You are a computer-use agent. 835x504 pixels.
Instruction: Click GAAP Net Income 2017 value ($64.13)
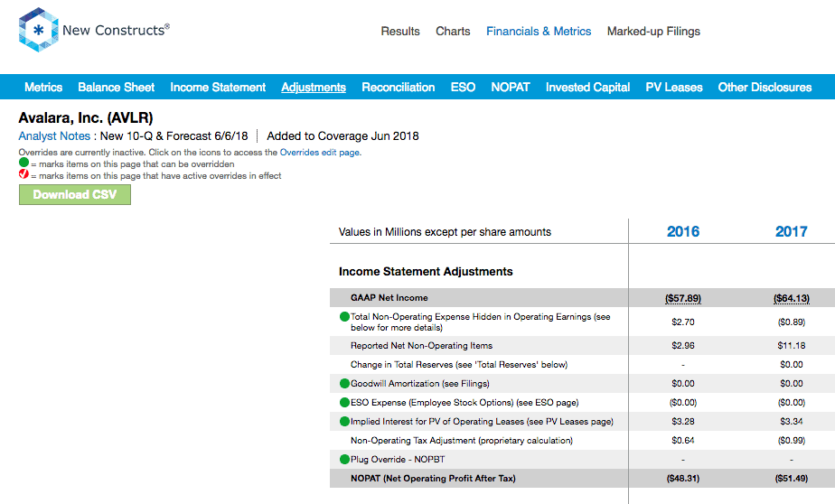click(x=792, y=298)
